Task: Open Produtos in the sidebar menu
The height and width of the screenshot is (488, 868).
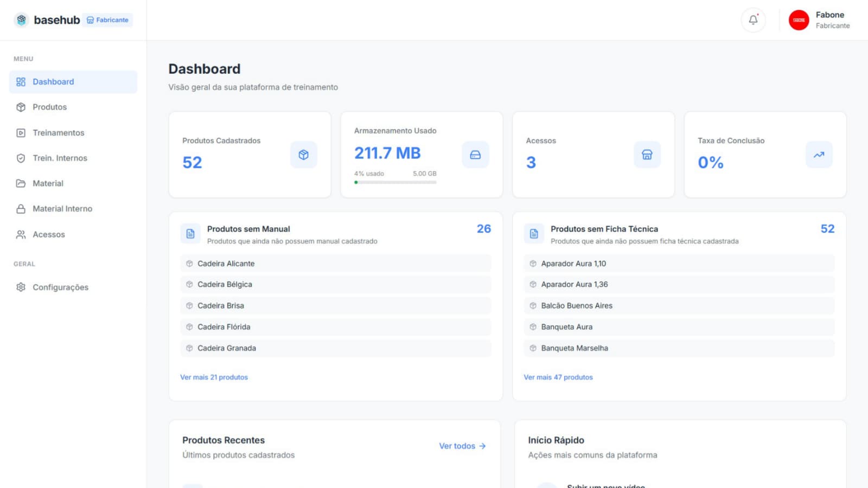Action: click(x=73, y=107)
